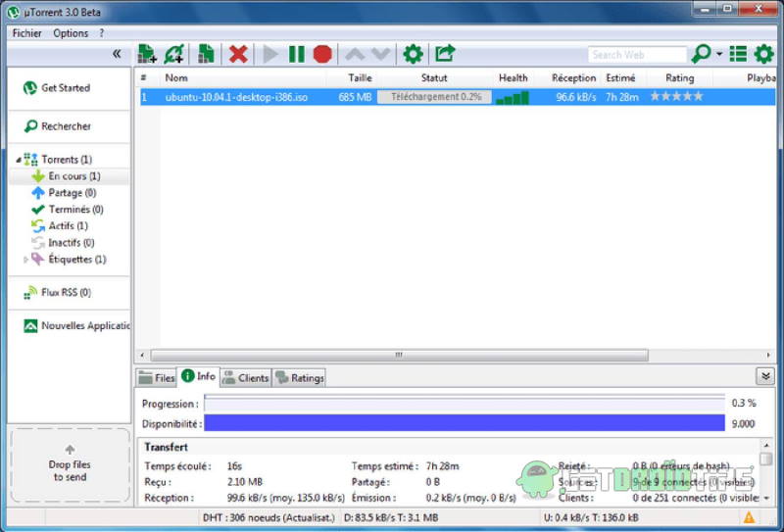
Task: Click Add Torrent from URL icon
Action: pyautogui.click(x=174, y=54)
